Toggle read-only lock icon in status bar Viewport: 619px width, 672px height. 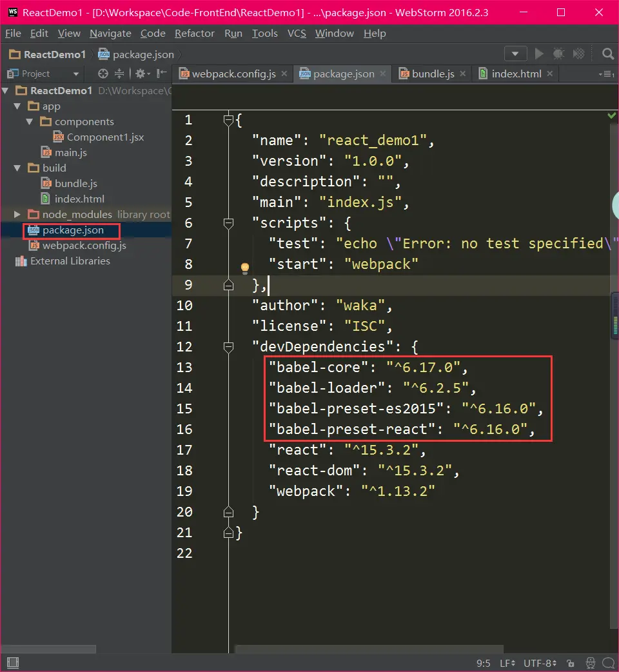coord(570,664)
